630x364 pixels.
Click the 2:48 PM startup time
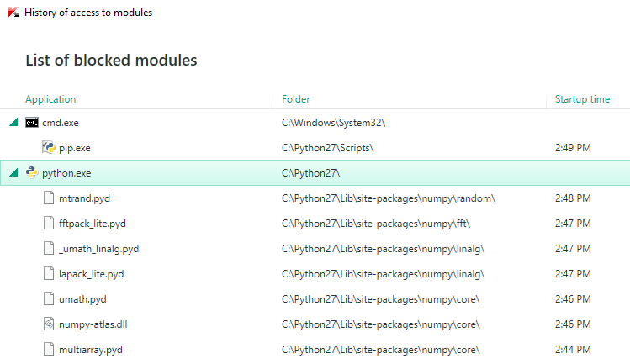573,198
